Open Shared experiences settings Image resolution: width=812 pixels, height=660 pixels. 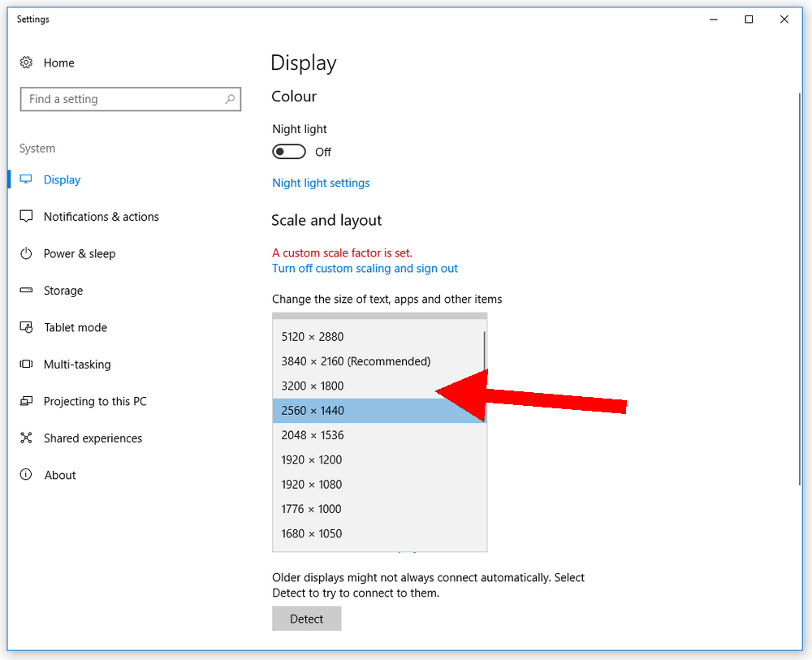(x=93, y=438)
